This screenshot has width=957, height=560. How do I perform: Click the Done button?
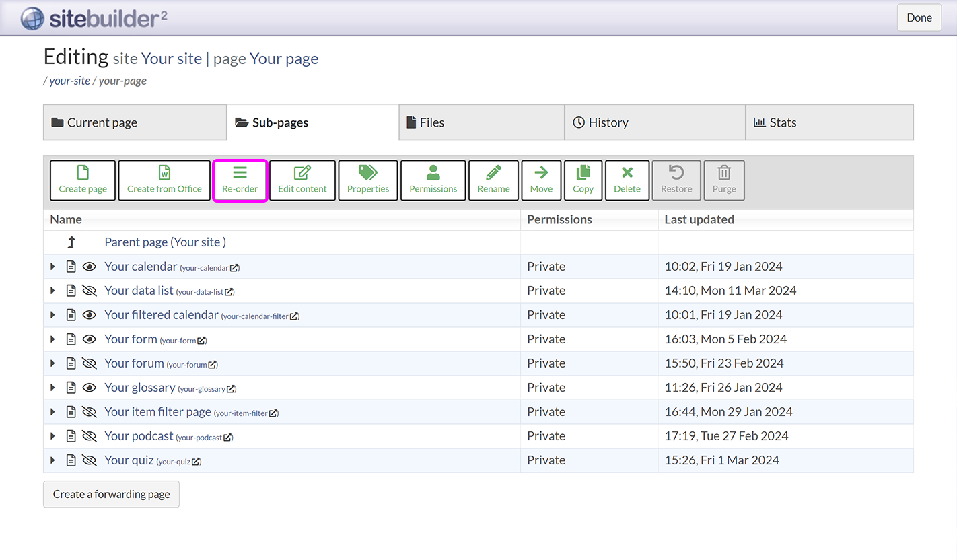(919, 17)
